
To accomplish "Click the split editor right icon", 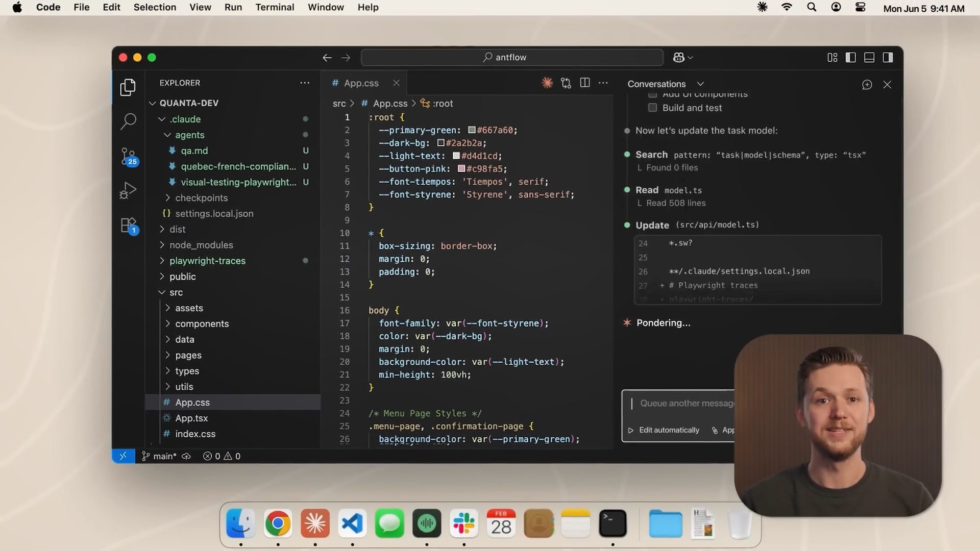I will coord(585,83).
